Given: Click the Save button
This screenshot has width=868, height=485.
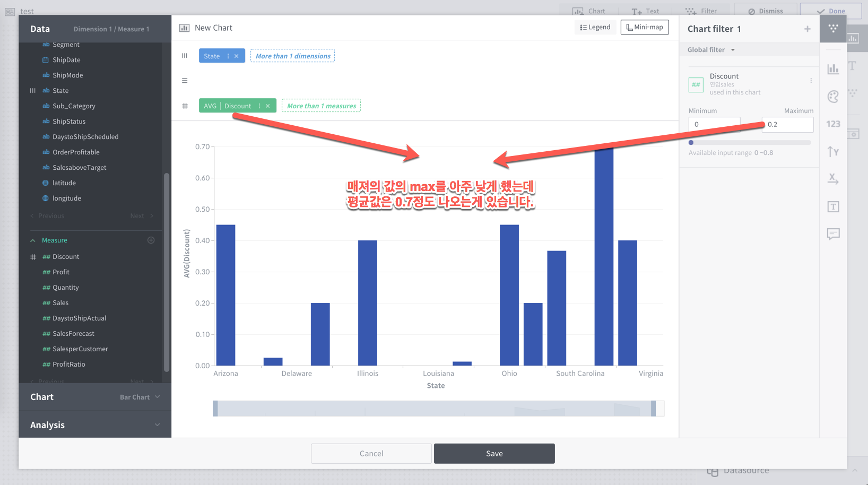Looking at the screenshot, I should 494,453.
